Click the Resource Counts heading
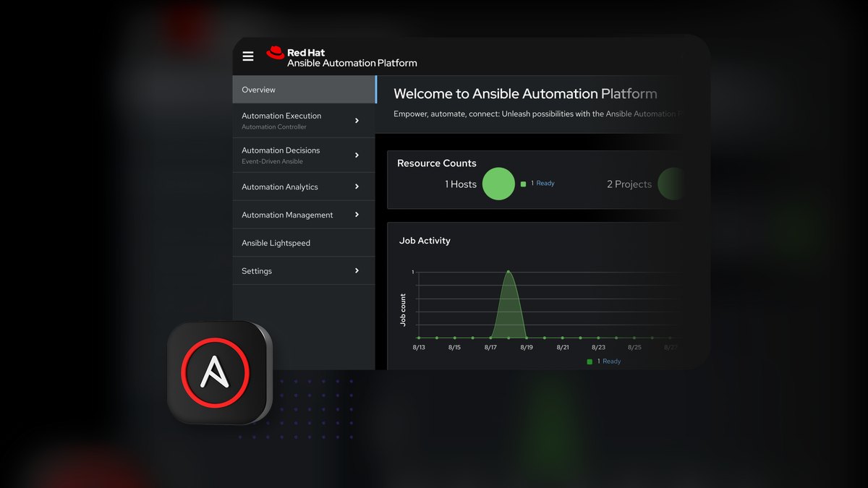 tap(437, 163)
